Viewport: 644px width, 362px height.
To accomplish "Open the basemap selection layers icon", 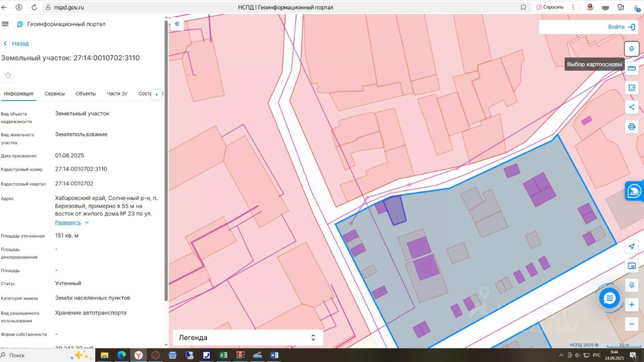I will [631, 49].
